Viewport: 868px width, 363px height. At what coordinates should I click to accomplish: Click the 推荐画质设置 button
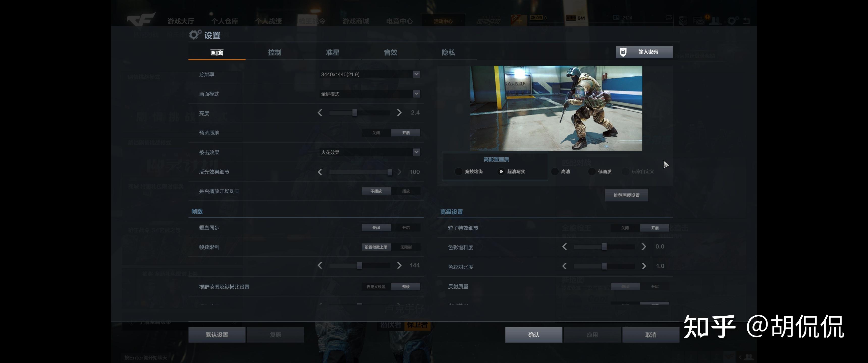tap(627, 195)
